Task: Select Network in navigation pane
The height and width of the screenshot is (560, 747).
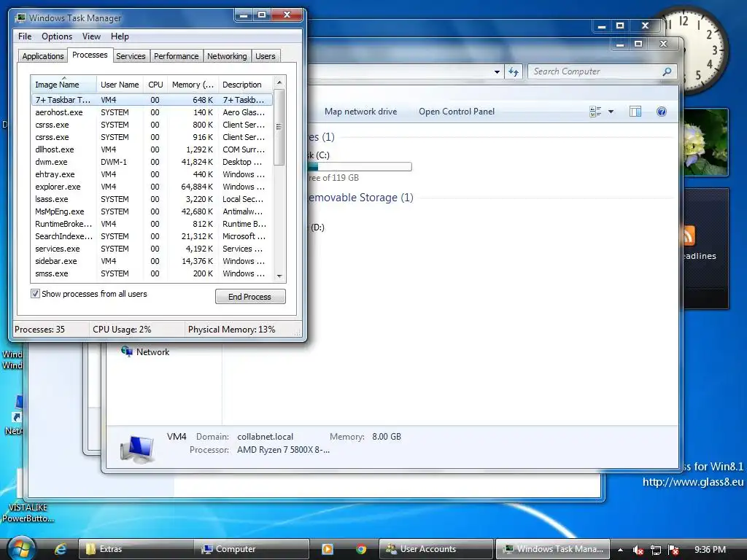Action: coord(145,352)
